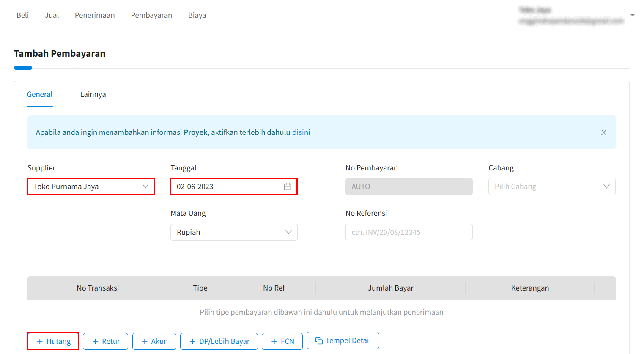The image size is (644, 354).
Task: Follow the 'disini' link in banner
Action: click(301, 132)
